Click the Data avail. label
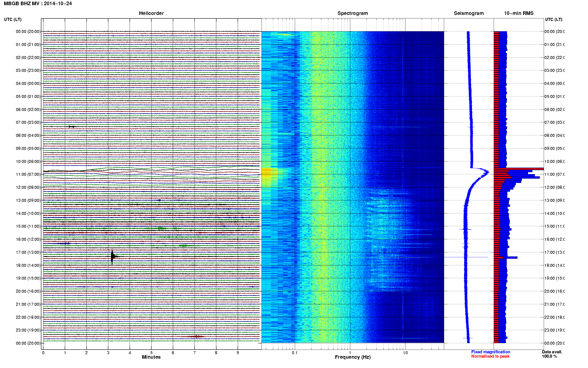This screenshot has width=588, height=368. 552,352
